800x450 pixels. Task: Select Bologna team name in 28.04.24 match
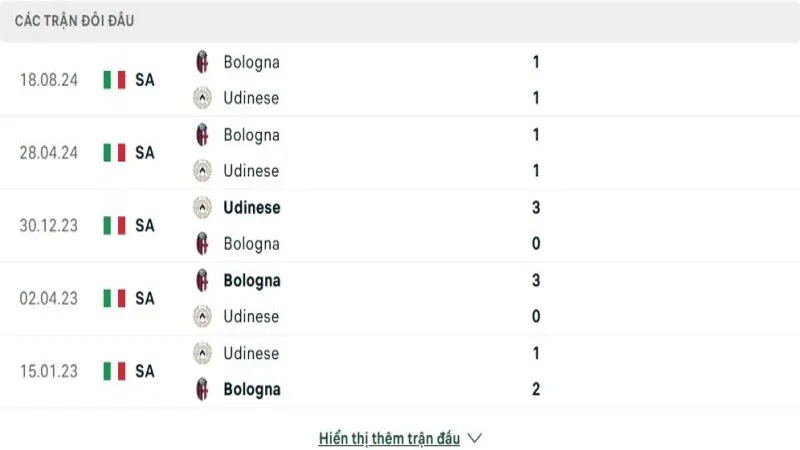(251, 135)
